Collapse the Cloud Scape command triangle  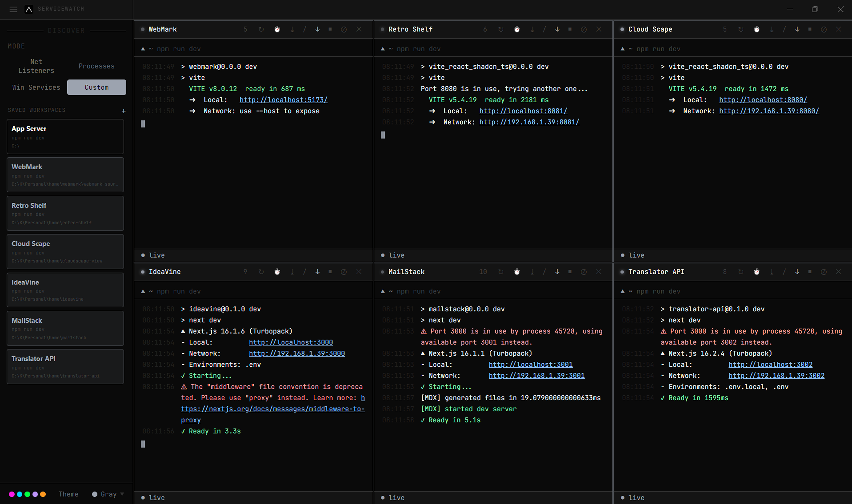click(x=623, y=49)
